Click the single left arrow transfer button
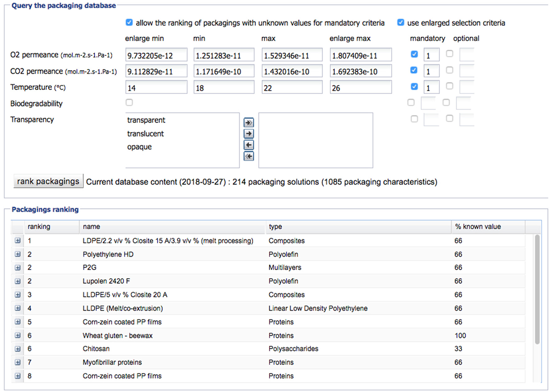The width and height of the screenshot is (551, 392). (x=248, y=145)
